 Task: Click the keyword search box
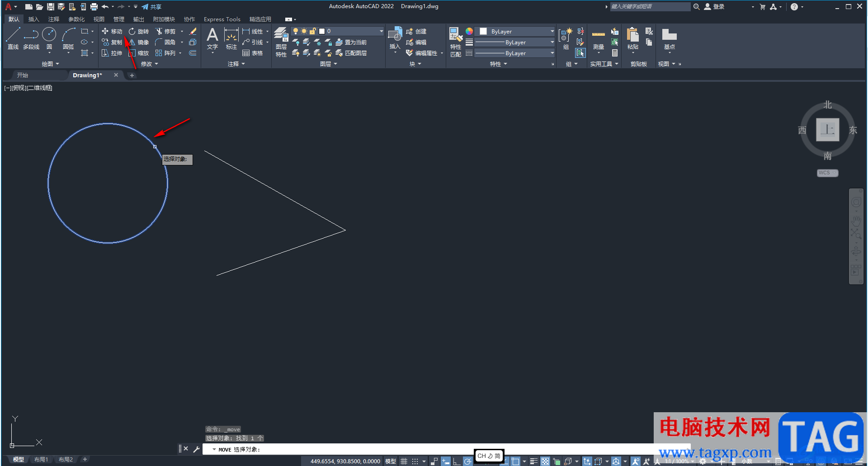click(650, 7)
